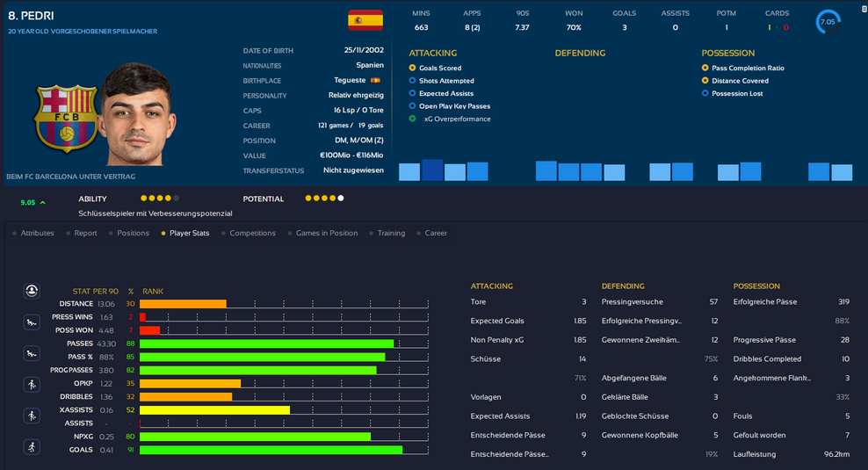This screenshot has width=868, height=470.
Task: Select the Possession Lost indicator
Action: pos(705,93)
